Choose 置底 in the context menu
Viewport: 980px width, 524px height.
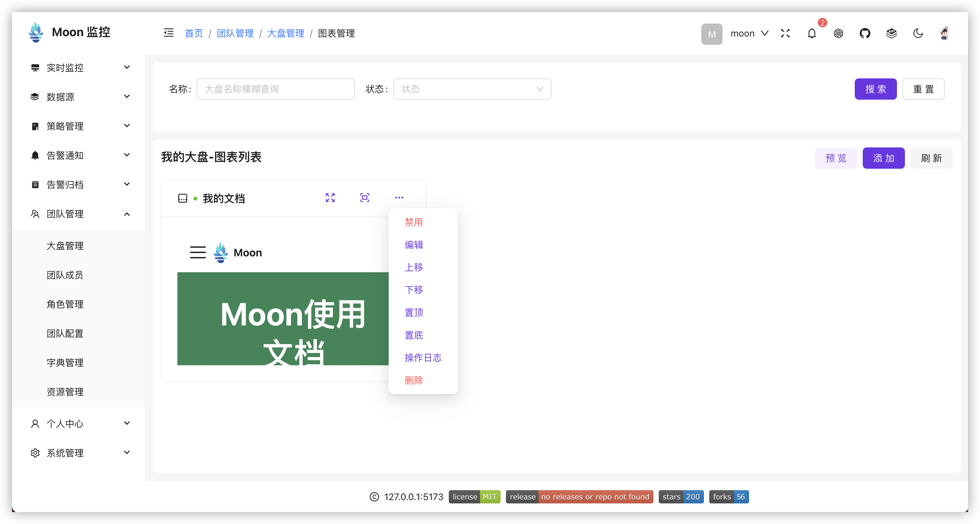pyautogui.click(x=414, y=335)
